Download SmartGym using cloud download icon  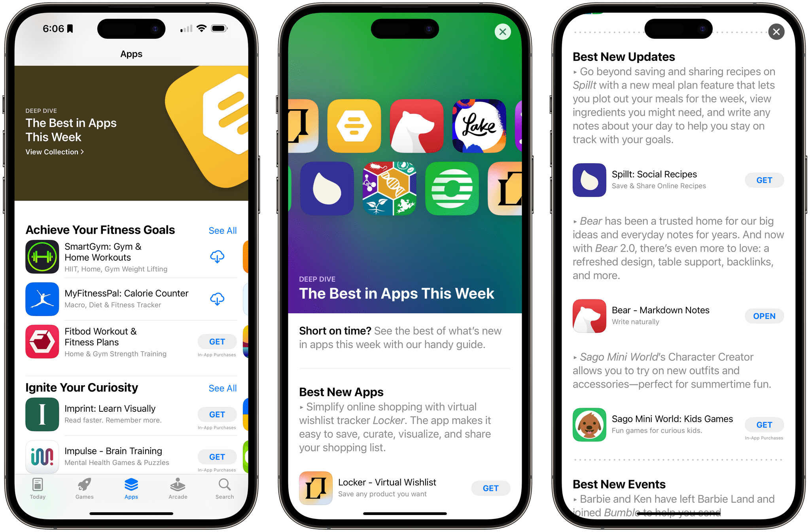[217, 256]
